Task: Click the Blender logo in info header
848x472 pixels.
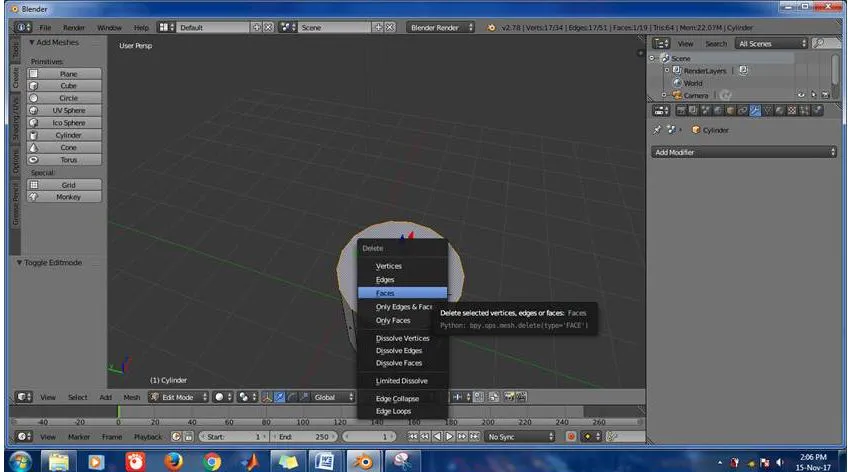Action: click(x=491, y=28)
